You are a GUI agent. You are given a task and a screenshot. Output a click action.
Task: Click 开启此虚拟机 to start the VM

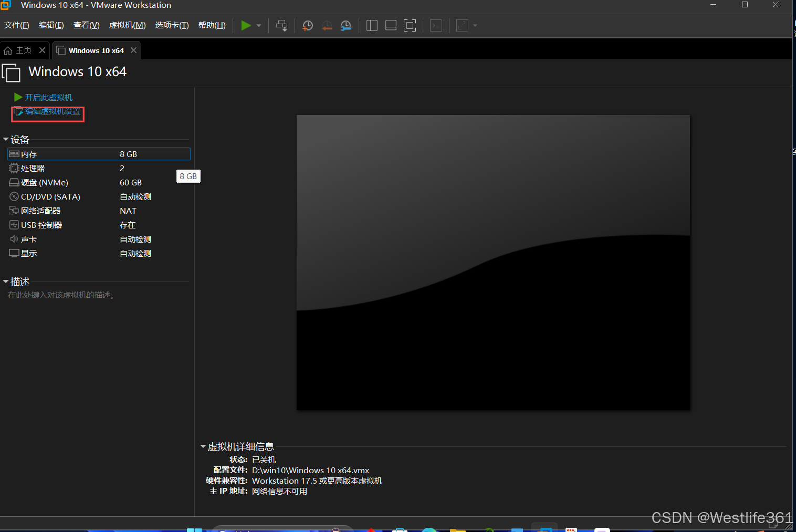(x=48, y=97)
